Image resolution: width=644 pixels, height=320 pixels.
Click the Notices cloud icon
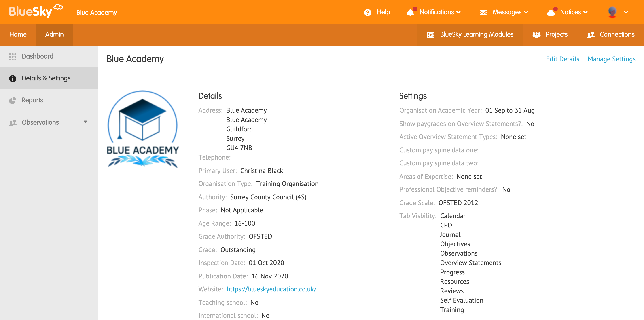coord(551,13)
